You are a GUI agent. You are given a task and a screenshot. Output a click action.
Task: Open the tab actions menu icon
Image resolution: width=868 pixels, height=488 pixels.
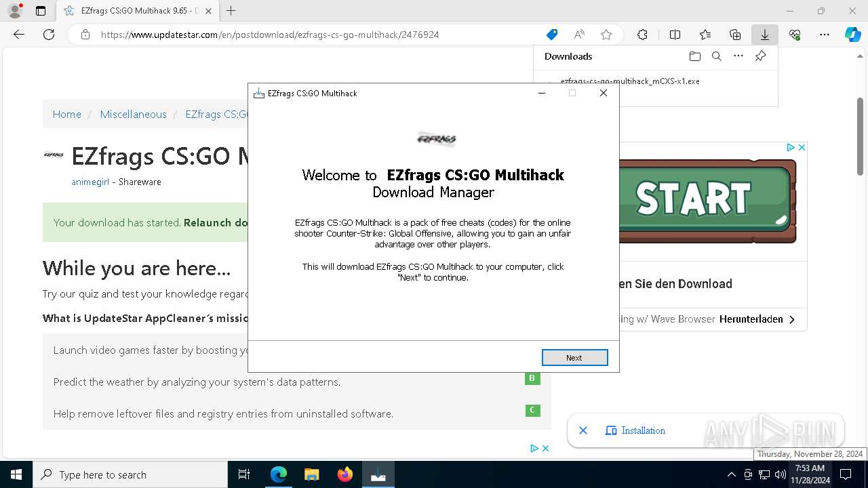point(41,11)
